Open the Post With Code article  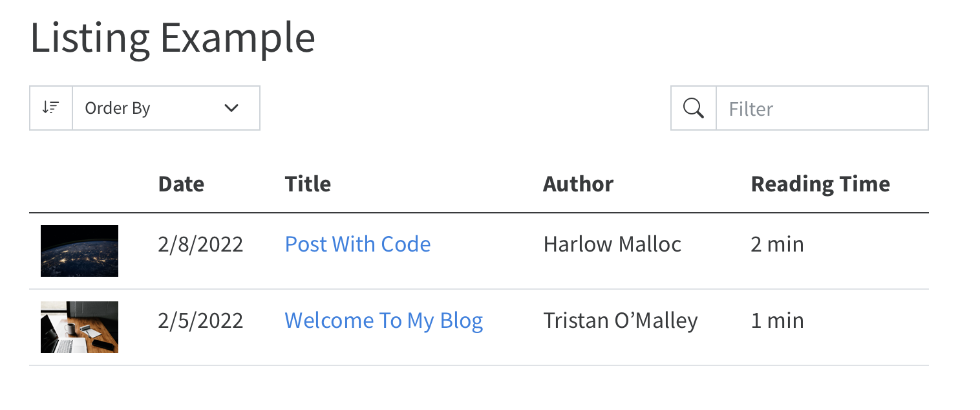[357, 244]
